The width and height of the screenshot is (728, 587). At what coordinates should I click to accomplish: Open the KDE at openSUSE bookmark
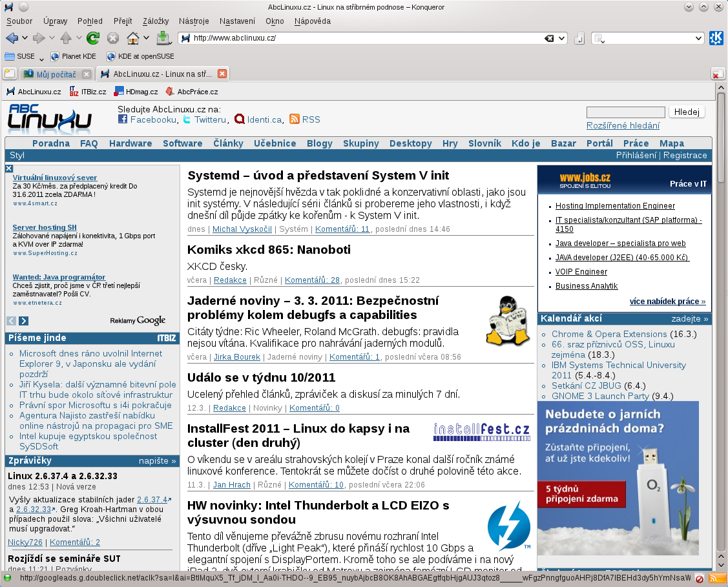[141, 56]
